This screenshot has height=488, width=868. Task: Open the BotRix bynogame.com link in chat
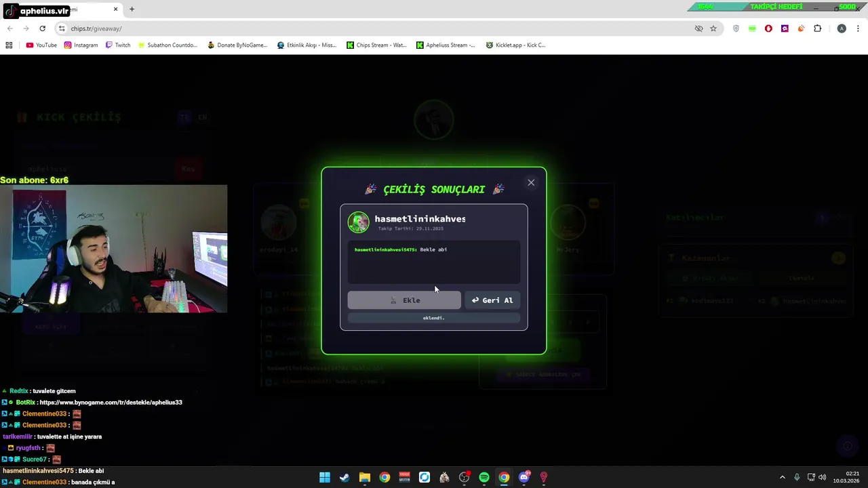click(x=111, y=403)
